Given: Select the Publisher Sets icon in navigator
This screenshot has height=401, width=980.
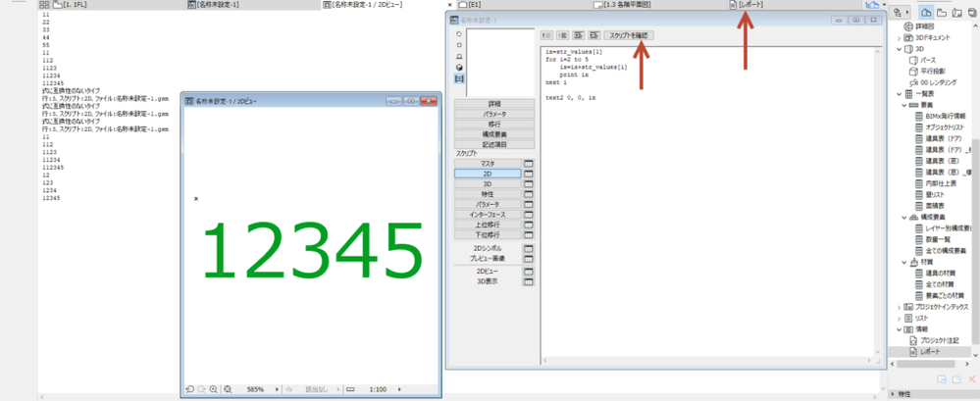Looking at the screenshot, I should (x=972, y=13).
